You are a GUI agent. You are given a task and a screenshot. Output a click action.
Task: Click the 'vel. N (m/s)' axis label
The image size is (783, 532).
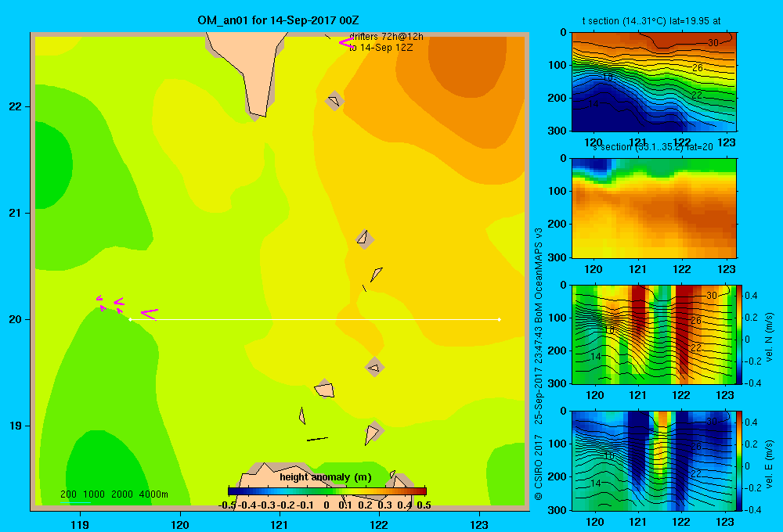pos(770,337)
